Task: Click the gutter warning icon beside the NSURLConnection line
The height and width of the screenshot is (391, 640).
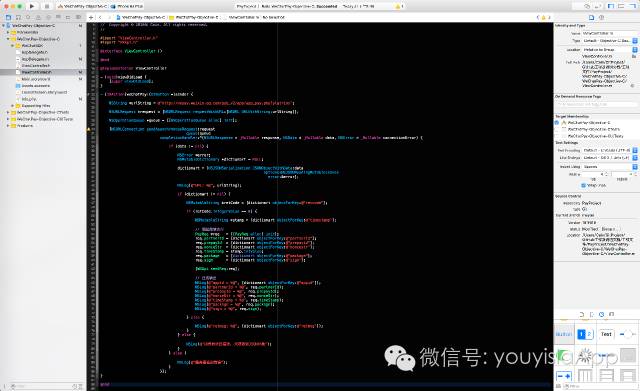Action: click(89, 129)
